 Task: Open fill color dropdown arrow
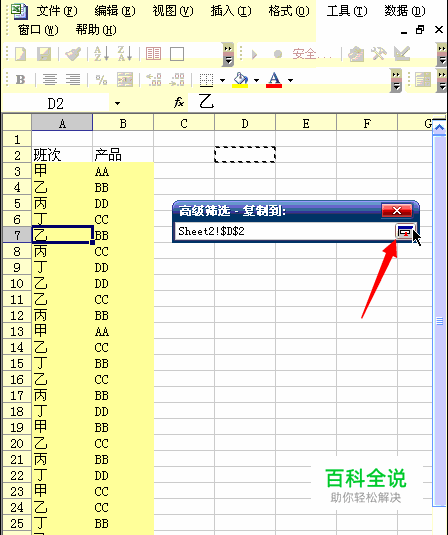[x=256, y=81]
